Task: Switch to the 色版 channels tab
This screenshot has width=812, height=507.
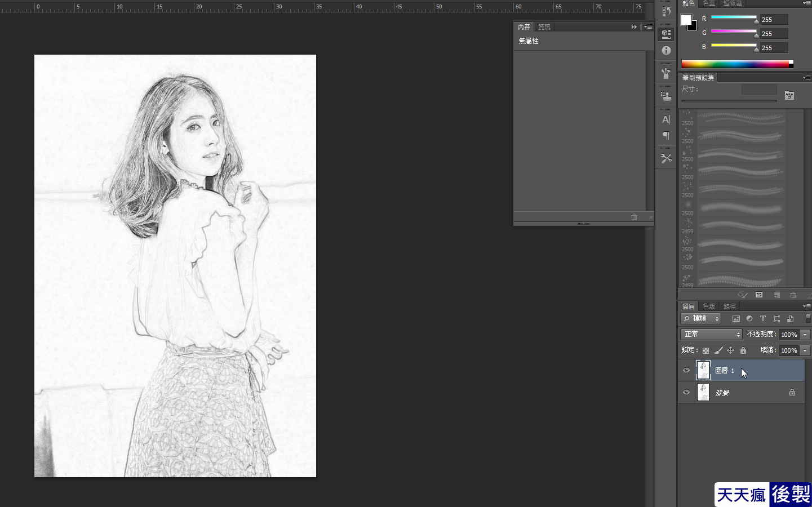Action: click(709, 306)
